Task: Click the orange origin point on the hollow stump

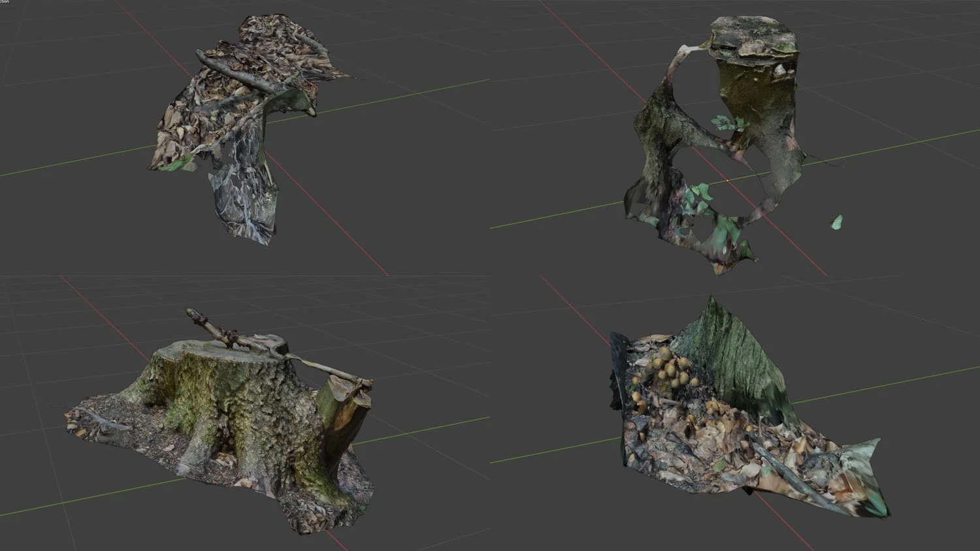Action: pos(727,180)
